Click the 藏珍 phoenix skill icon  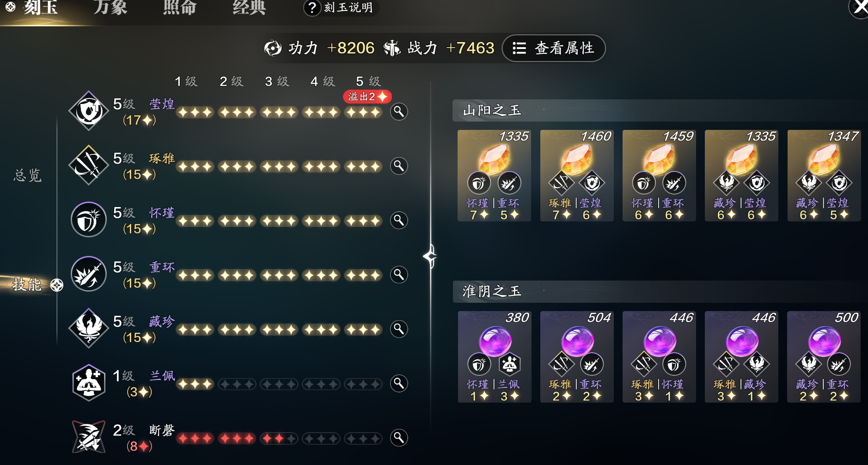pyautogui.click(x=89, y=328)
